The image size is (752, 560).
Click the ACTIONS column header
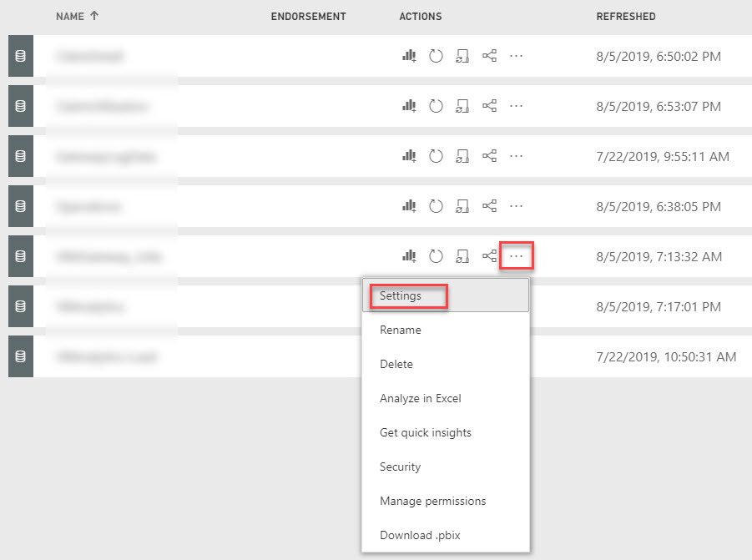click(421, 17)
